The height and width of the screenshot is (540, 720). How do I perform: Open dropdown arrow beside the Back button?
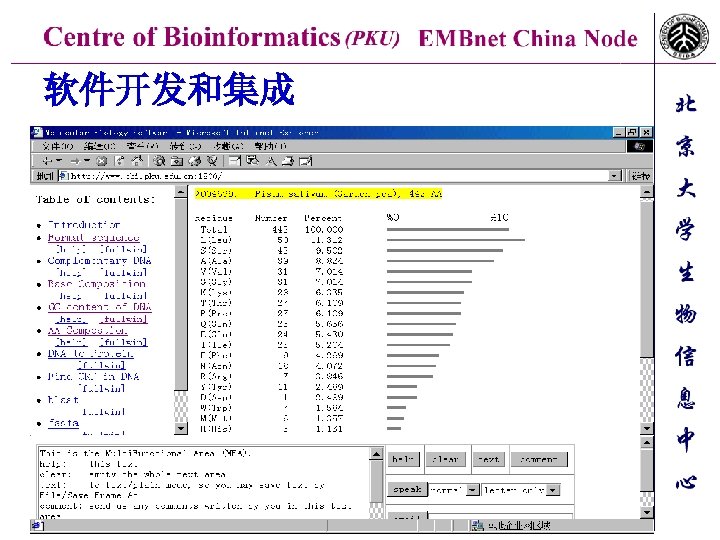[x=59, y=161]
